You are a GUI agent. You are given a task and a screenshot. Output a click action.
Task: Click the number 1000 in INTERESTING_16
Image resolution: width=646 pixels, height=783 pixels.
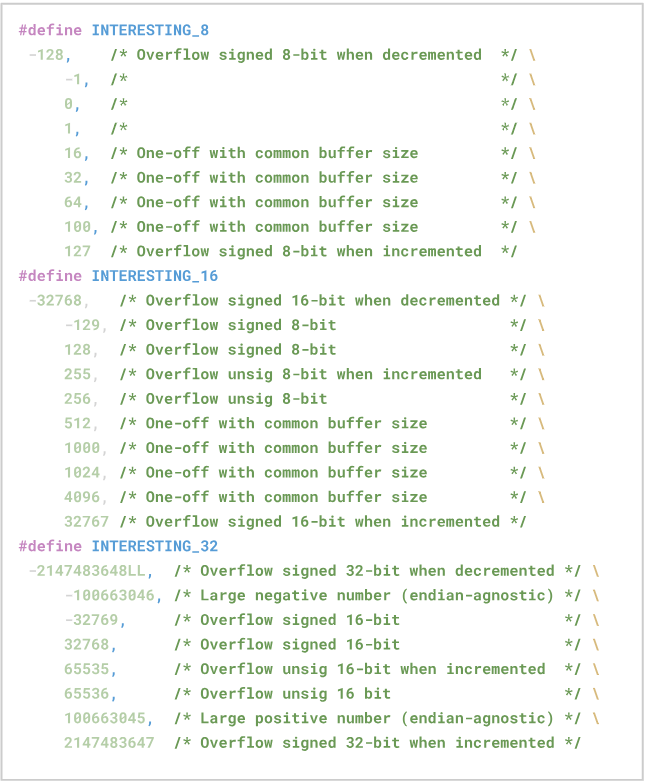pos(82,448)
